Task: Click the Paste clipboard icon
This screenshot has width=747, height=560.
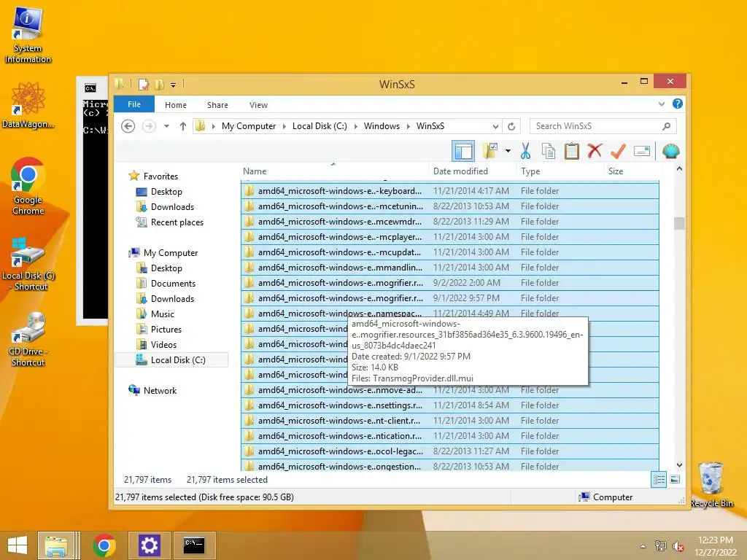Action: 572,152
